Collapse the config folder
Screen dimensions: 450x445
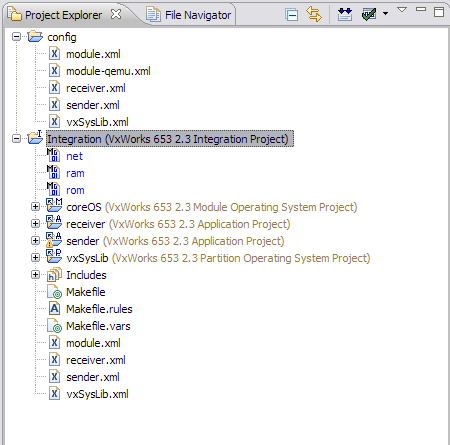[16, 36]
